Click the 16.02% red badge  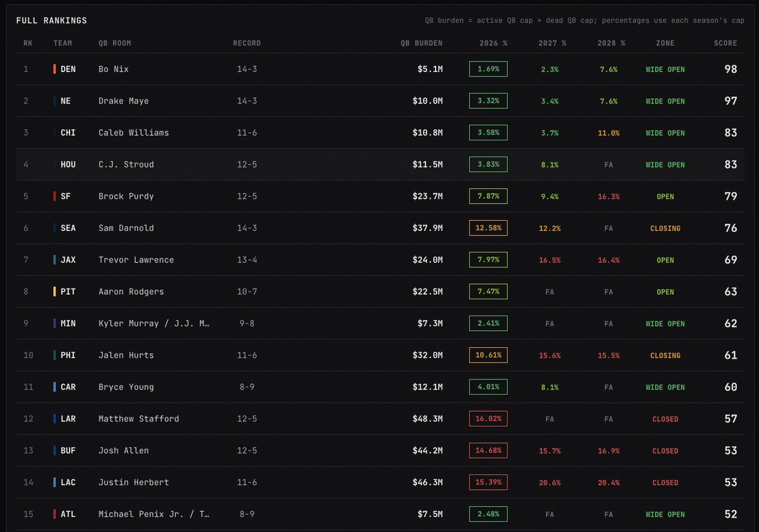488,418
